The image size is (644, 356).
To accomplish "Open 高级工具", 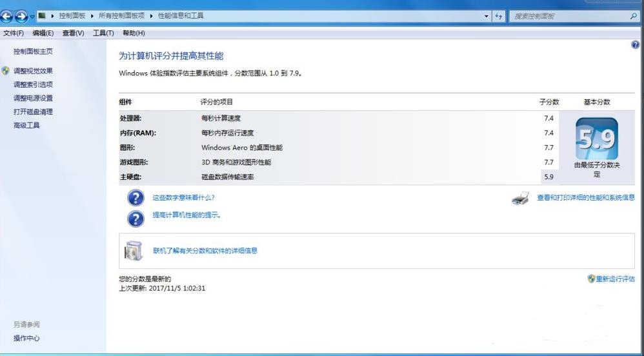I will click(26, 125).
